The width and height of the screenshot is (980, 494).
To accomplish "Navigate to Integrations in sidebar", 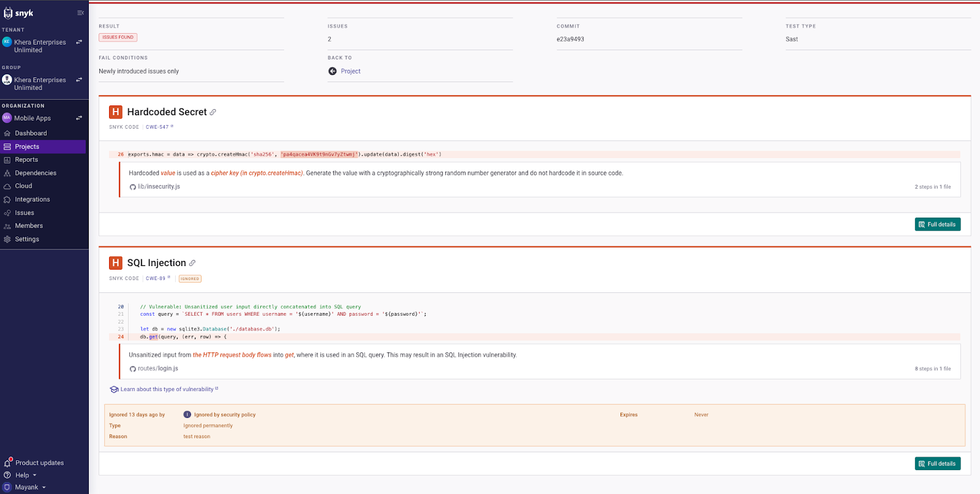I will (x=32, y=199).
